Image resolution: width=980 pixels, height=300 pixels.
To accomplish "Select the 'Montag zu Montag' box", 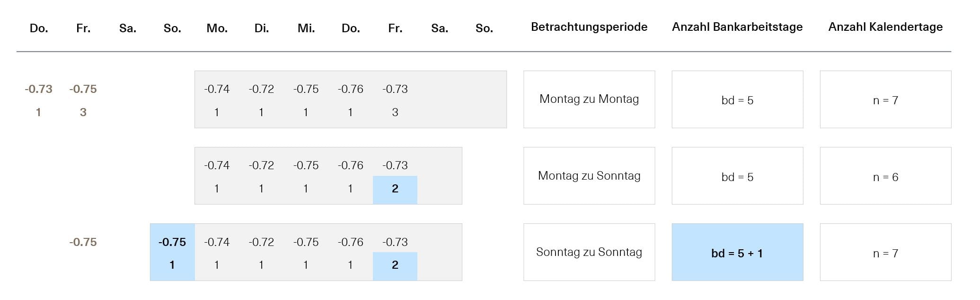I will coord(589,100).
